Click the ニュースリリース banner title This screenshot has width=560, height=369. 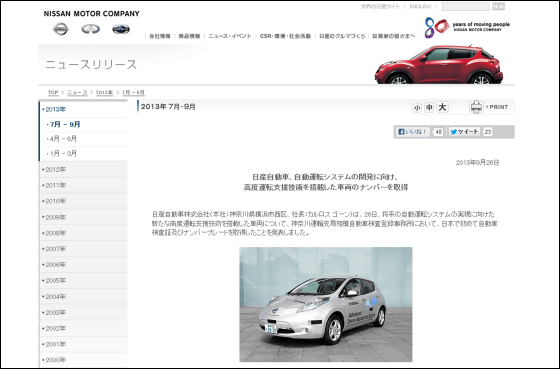tap(91, 65)
